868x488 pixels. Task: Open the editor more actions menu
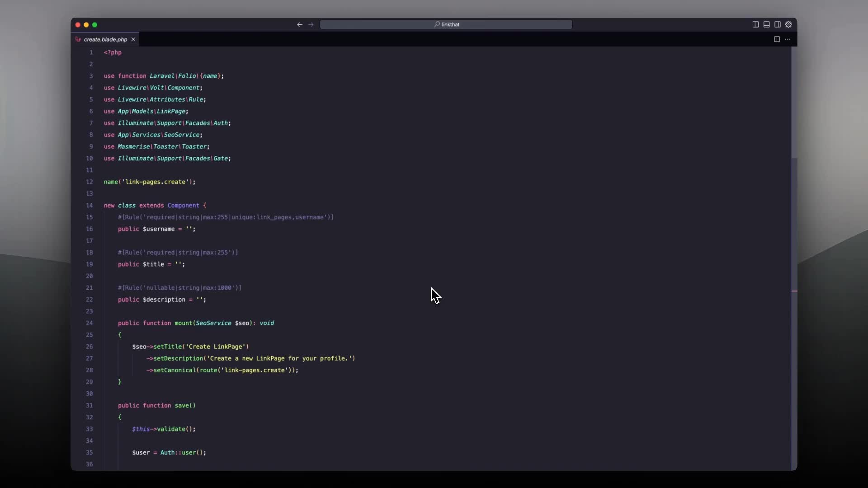788,39
